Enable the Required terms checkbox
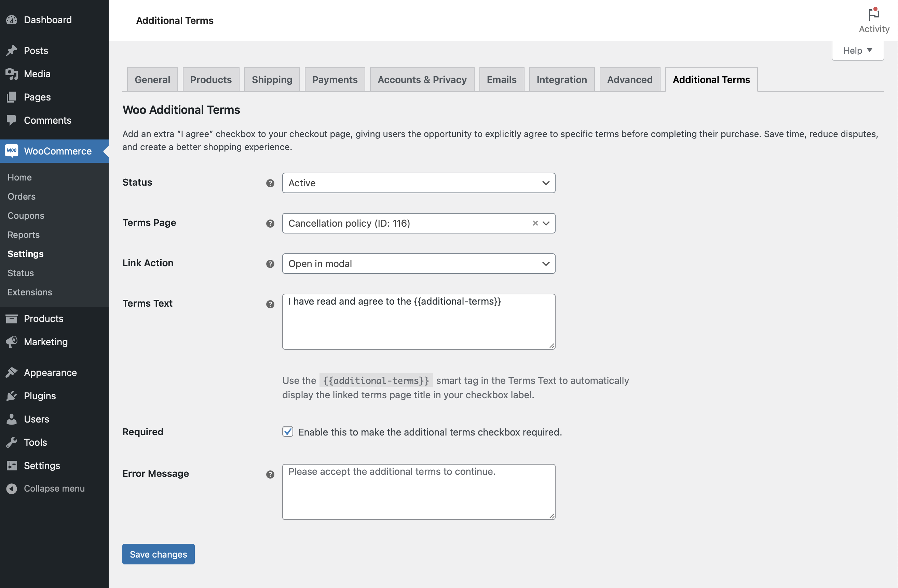Image resolution: width=898 pixels, height=588 pixels. click(x=288, y=431)
